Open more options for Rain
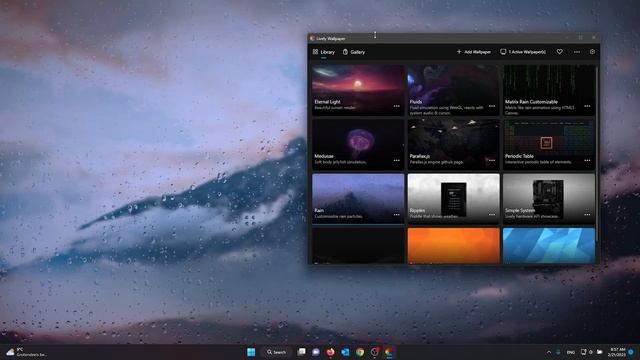 [x=397, y=215]
